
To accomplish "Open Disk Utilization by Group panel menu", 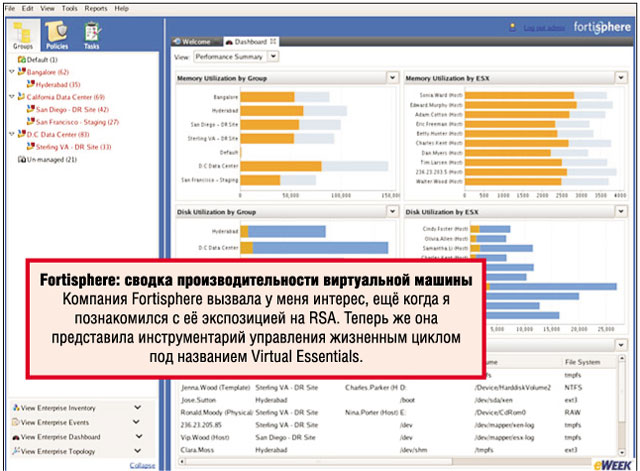I will (x=392, y=211).
